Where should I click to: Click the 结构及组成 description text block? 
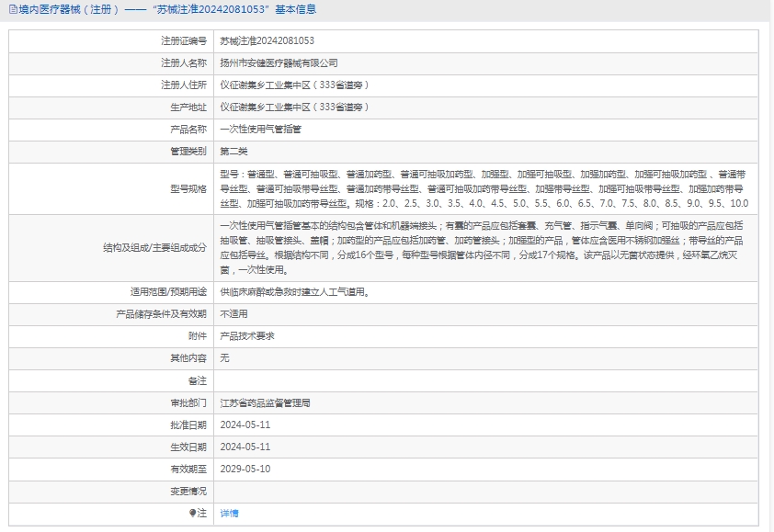point(483,248)
